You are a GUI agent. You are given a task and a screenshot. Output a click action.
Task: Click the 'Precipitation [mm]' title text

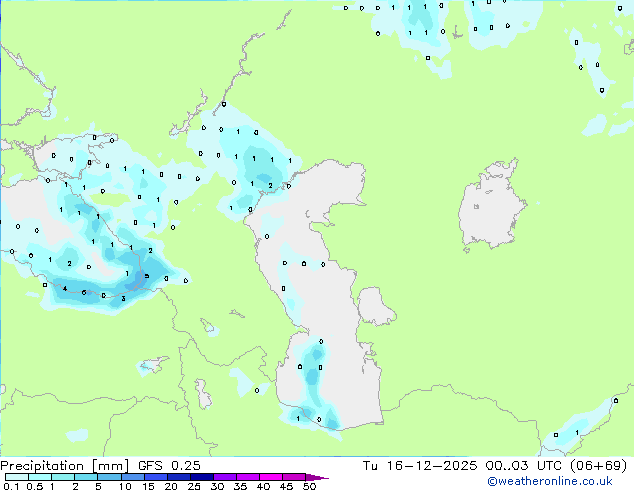(65, 466)
